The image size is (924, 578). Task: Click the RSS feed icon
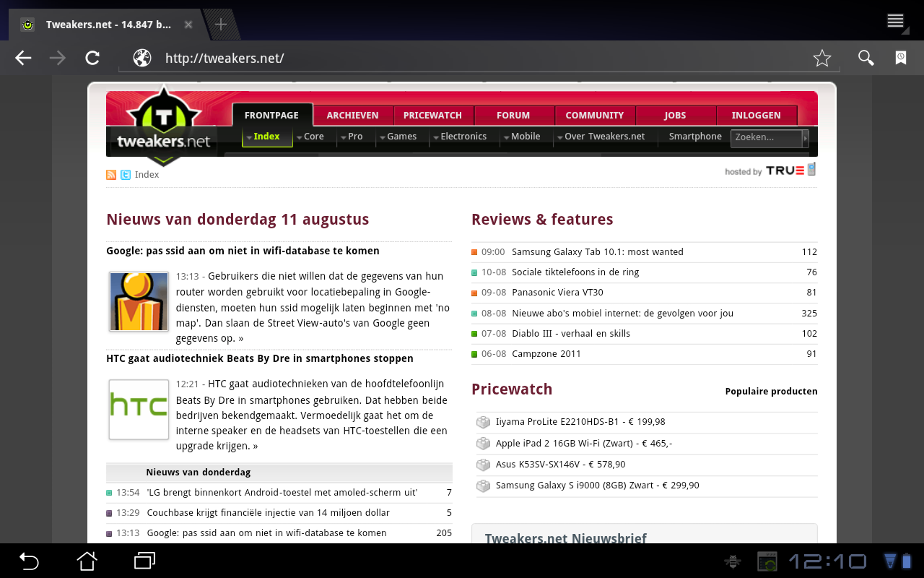pyautogui.click(x=111, y=175)
